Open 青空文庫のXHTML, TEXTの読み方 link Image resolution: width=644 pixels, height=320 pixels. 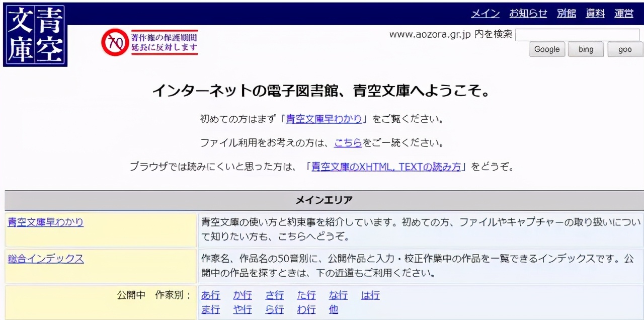point(386,167)
